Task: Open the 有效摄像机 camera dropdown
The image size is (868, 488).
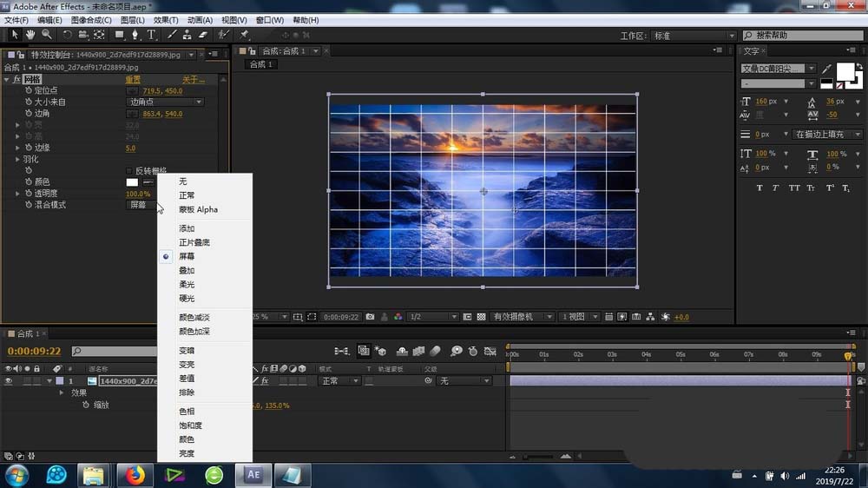Action: 523,317
